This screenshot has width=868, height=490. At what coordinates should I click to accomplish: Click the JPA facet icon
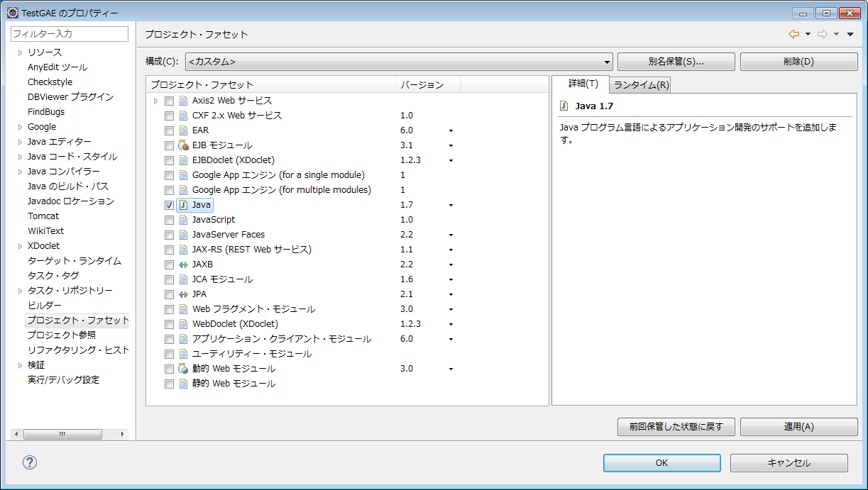click(x=183, y=294)
